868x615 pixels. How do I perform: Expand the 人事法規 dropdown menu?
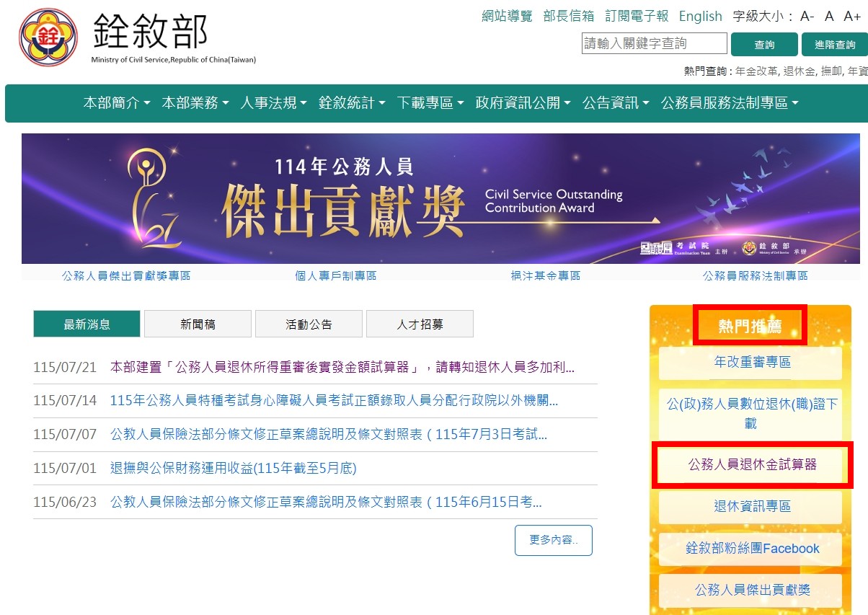[274, 103]
